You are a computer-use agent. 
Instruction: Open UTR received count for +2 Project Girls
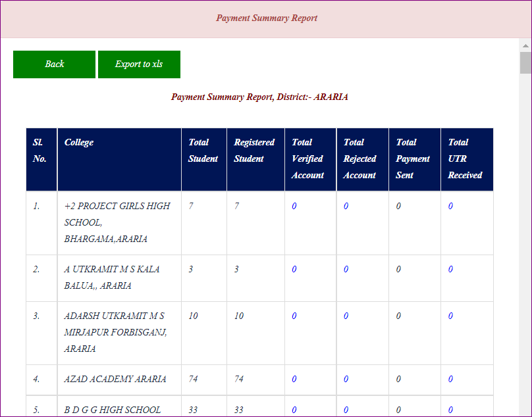(450, 207)
